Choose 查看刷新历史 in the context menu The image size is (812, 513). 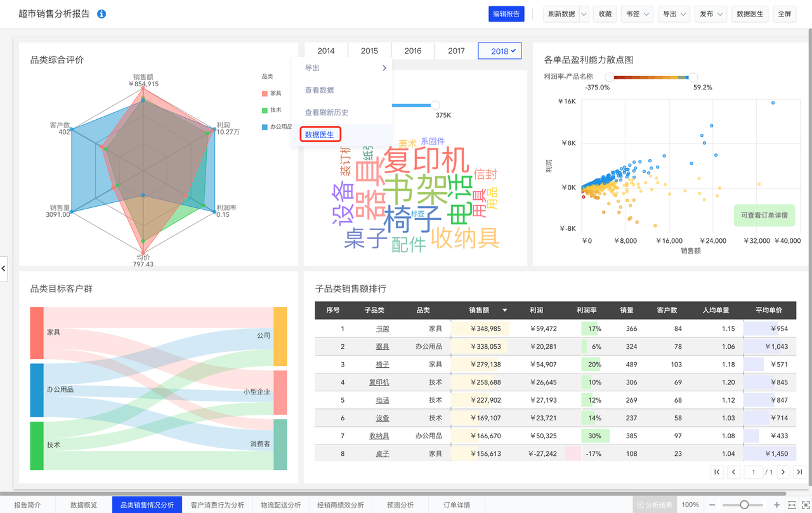coord(342,112)
